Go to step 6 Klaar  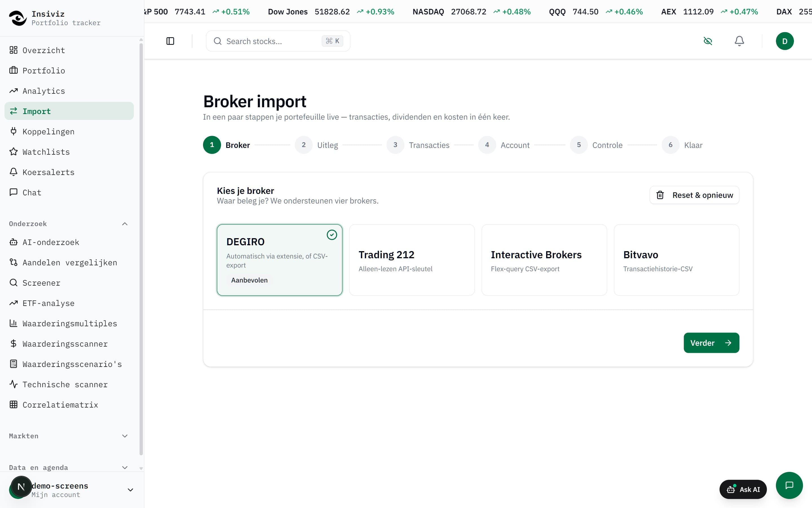pyautogui.click(x=682, y=145)
